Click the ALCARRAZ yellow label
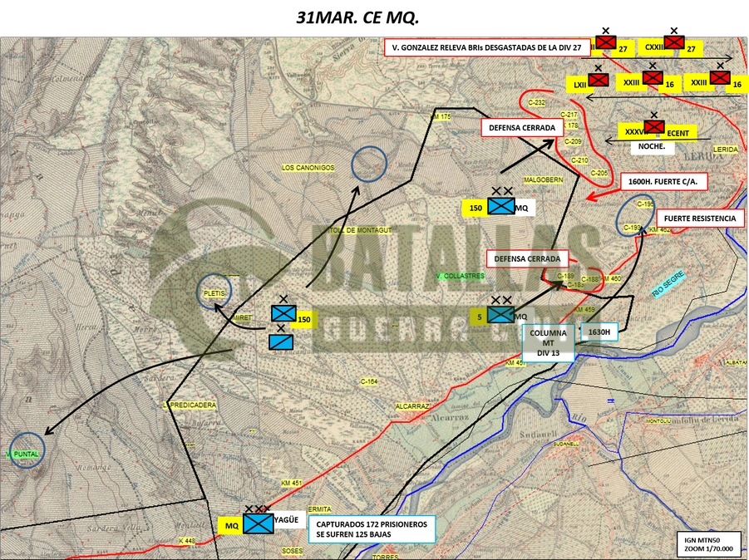 point(412,406)
